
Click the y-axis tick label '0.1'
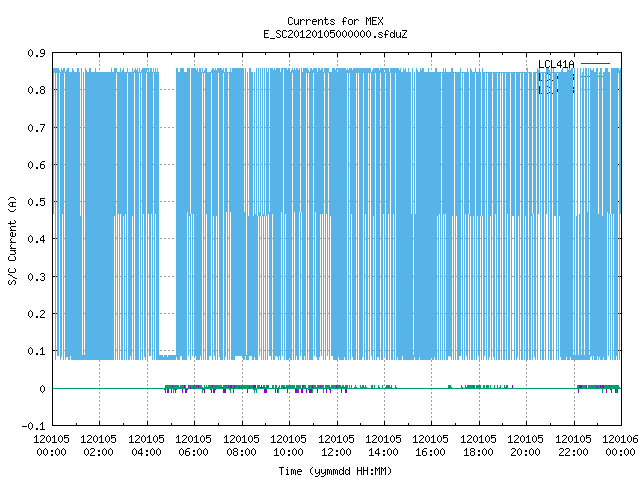point(36,351)
